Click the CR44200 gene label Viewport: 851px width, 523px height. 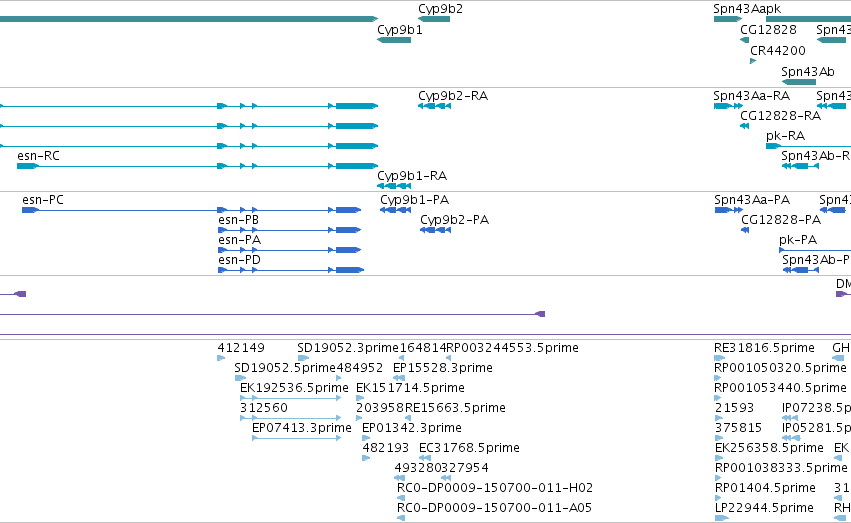[778, 50]
